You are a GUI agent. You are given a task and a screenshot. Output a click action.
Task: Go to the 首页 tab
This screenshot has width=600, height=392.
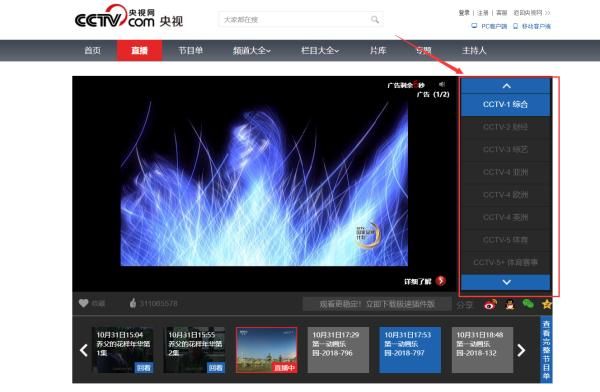coord(93,51)
